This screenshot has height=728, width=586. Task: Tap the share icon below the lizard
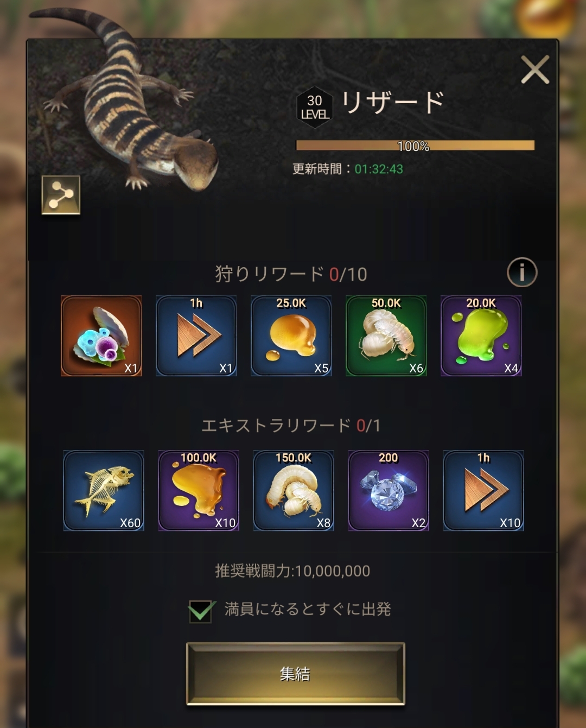pos(61,194)
